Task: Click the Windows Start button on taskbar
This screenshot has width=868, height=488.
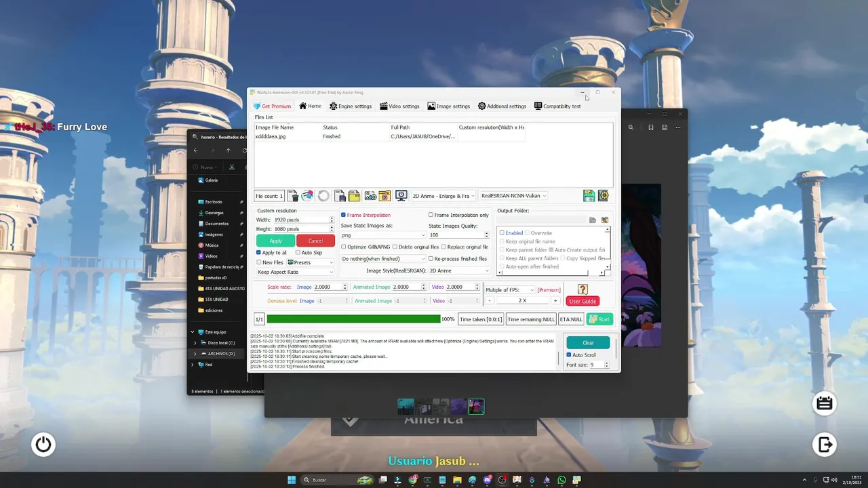Action: (x=292, y=480)
